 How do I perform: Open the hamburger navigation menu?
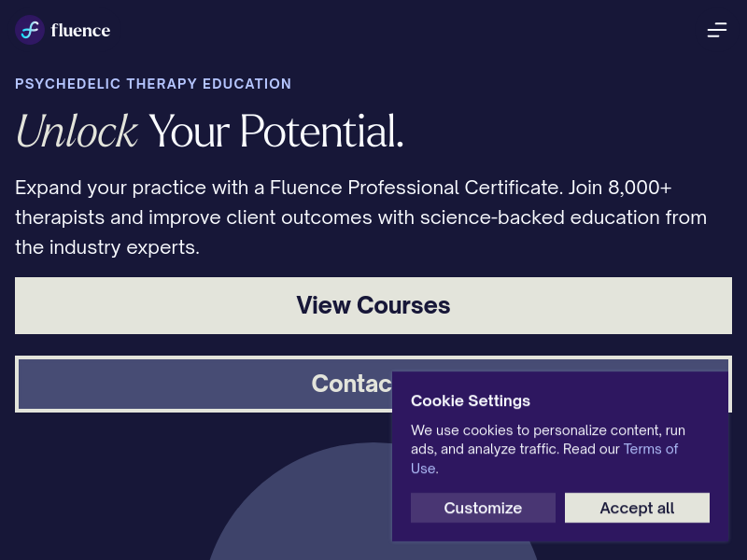click(716, 30)
